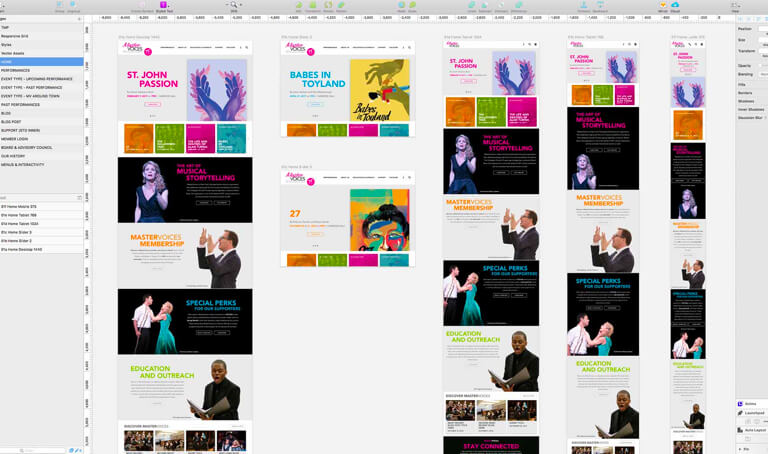768x454 pixels.
Task: Open EVENT TYPE - PAST PERFORMANCE page
Action: click(x=42, y=88)
